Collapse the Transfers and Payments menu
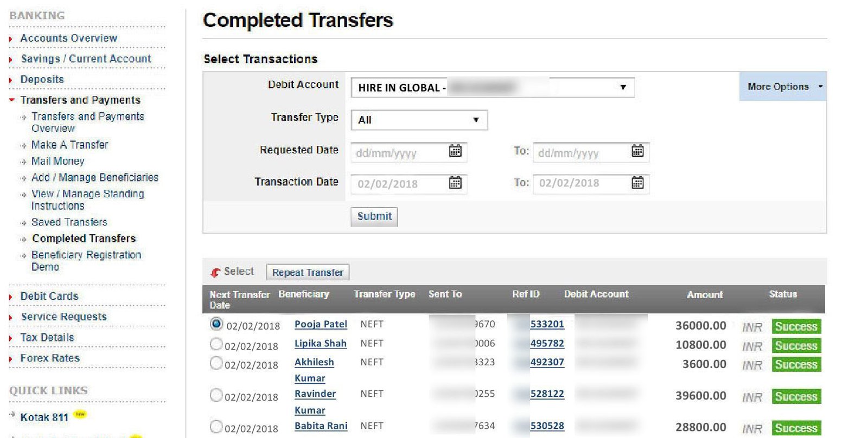 [12, 100]
